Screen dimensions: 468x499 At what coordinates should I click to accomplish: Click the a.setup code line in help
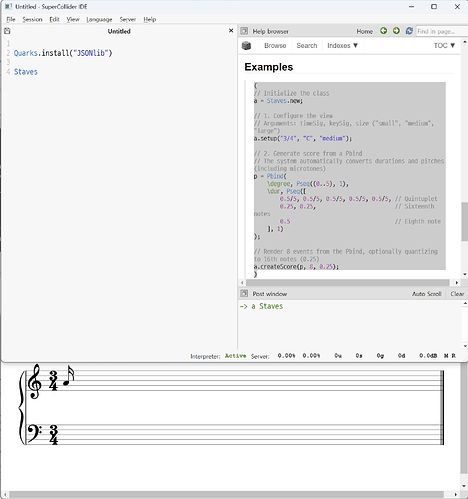tap(303, 138)
